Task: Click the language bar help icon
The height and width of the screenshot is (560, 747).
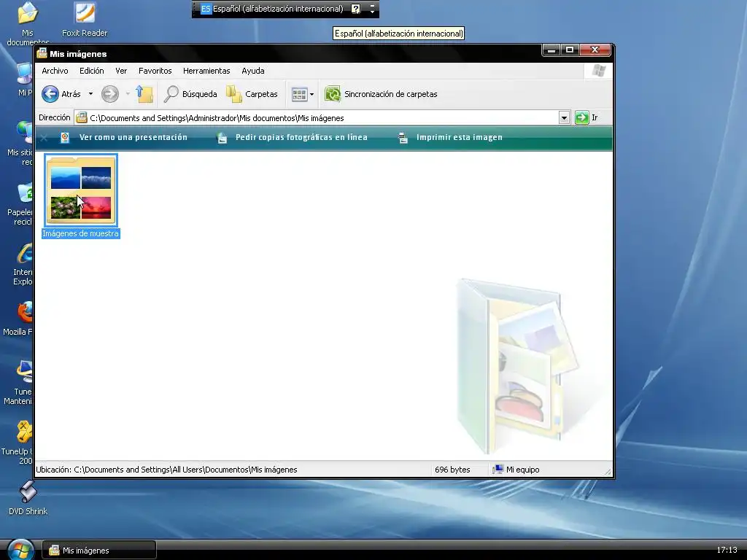Action: 355,9
